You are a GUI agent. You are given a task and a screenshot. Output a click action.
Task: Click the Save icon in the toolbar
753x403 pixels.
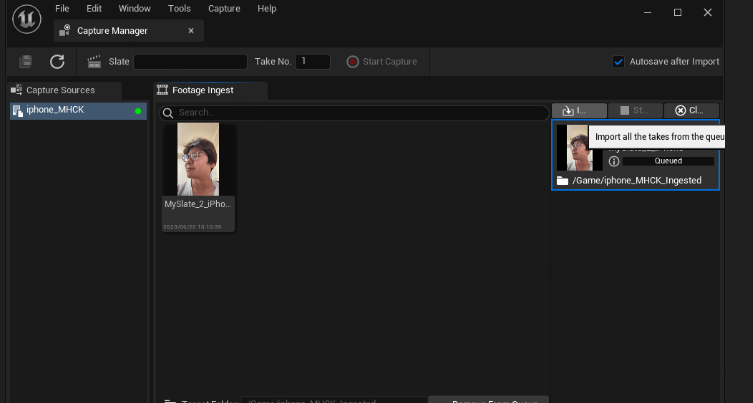(x=25, y=61)
